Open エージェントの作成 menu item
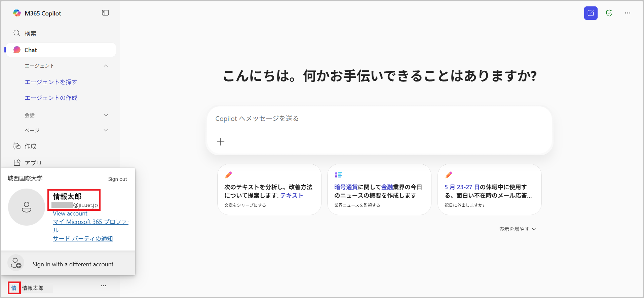The height and width of the screenshot is (298, 644). [x=51, y=98]
